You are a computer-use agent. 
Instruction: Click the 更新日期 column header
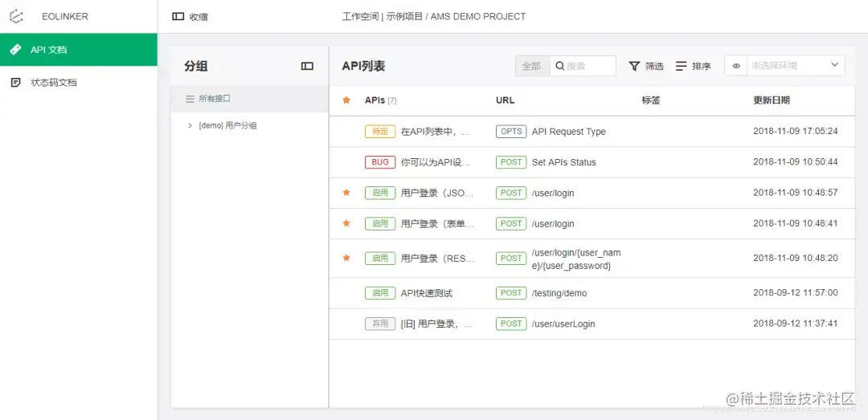(x=772, y=100)
